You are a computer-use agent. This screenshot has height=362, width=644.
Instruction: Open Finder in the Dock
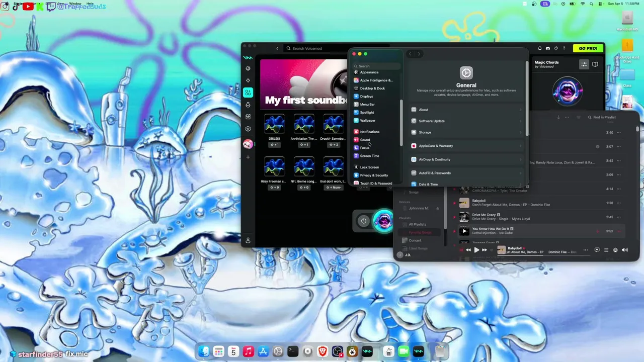204,351
